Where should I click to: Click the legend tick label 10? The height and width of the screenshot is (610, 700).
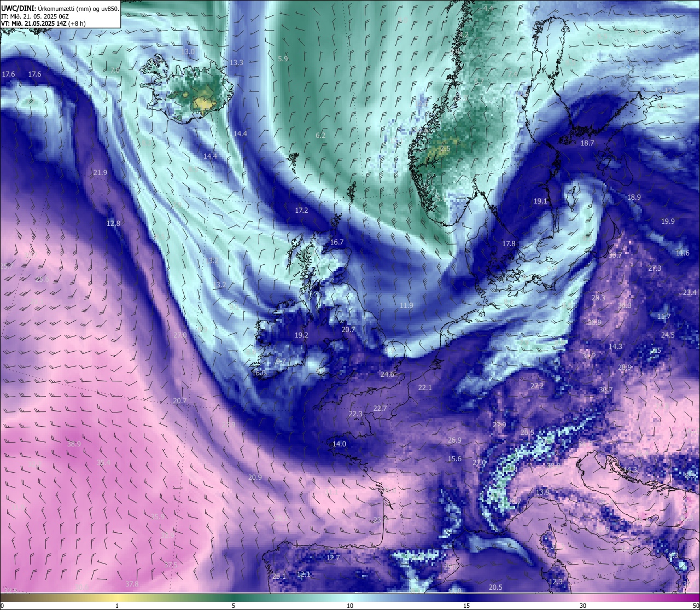(x=350, y=606)
